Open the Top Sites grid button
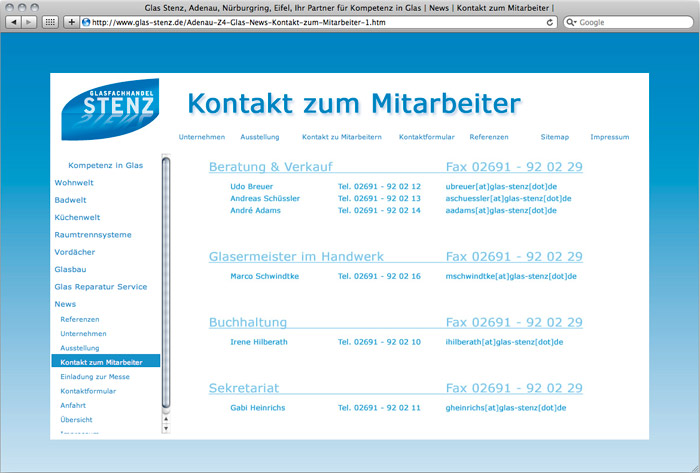700x473 pixels. [50, 22]
